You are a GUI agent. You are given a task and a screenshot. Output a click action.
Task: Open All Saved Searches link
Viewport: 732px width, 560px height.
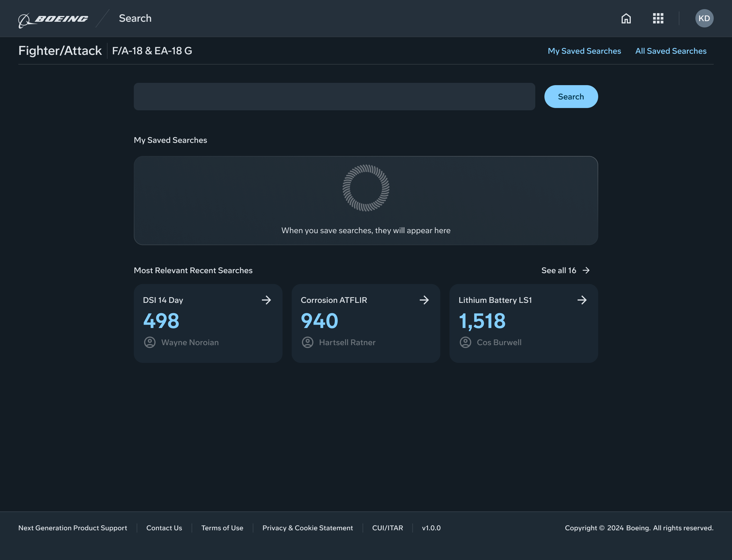click(x=671, y=51)
